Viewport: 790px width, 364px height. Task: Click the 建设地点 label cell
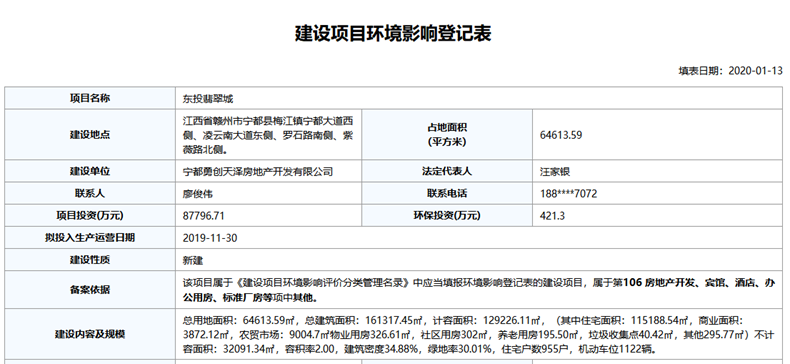[x=90, y=135]
